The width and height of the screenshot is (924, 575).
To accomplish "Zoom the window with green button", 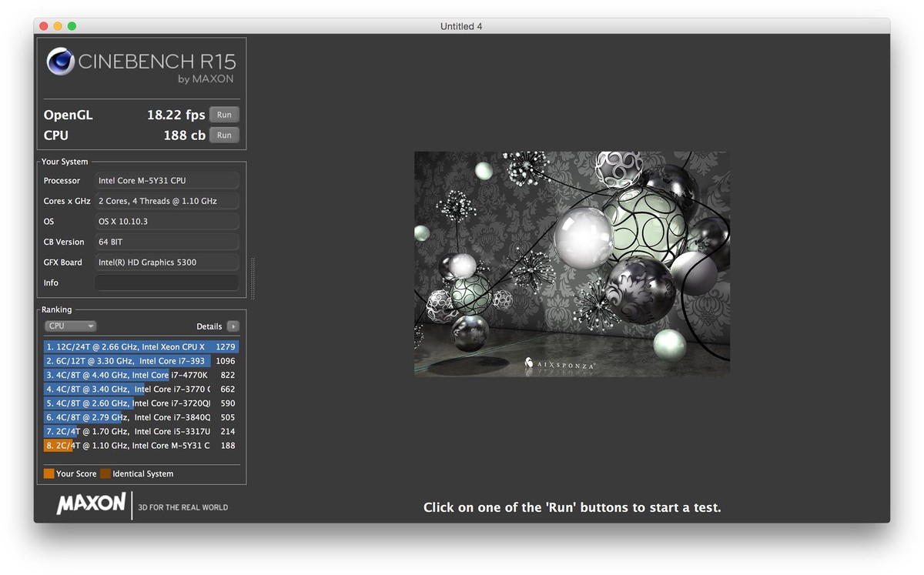I will [72, 26].
